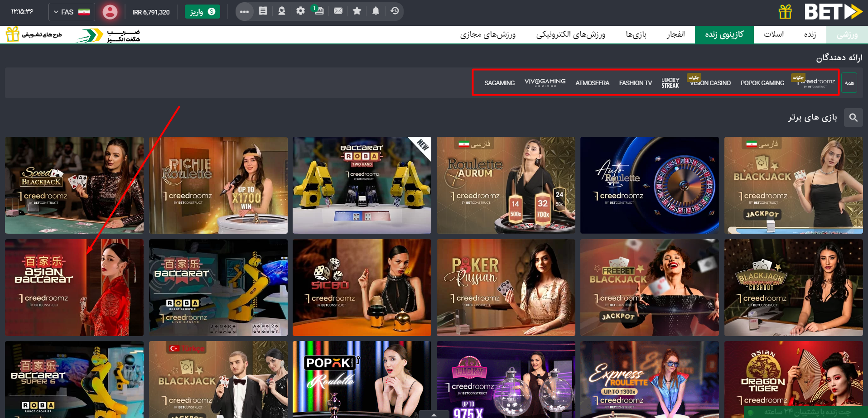The height and width of the screenshot is (418, 868).
Task: Open the Sicbo game
Action: 362,288
